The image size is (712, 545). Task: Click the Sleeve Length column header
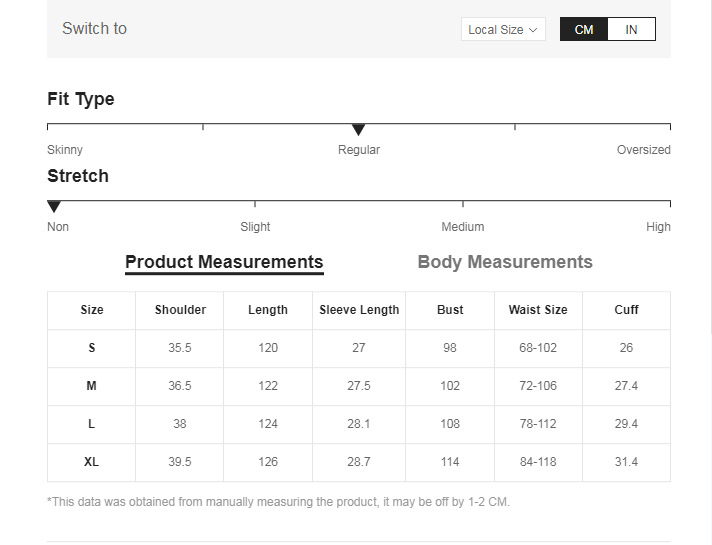359,310
